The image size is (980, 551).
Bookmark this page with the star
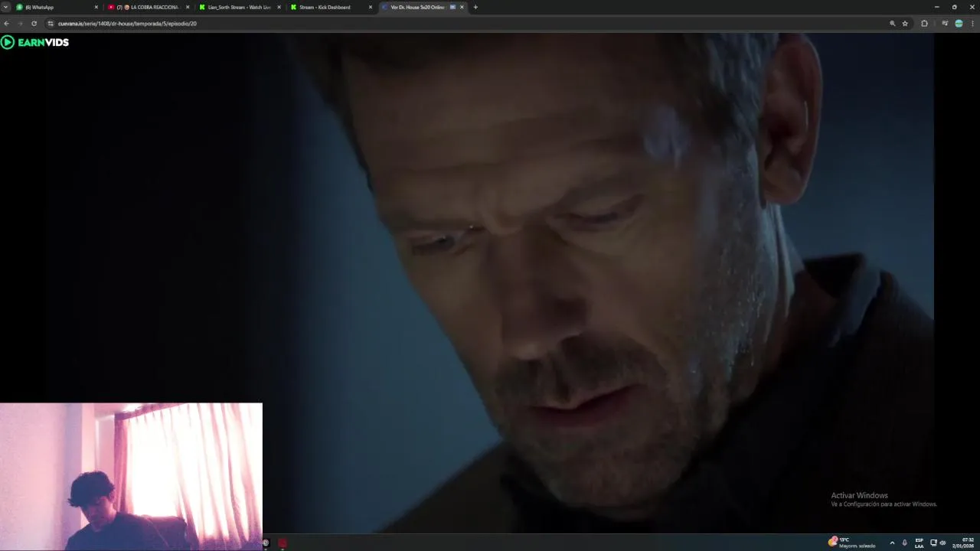click(x=905, y=24)
